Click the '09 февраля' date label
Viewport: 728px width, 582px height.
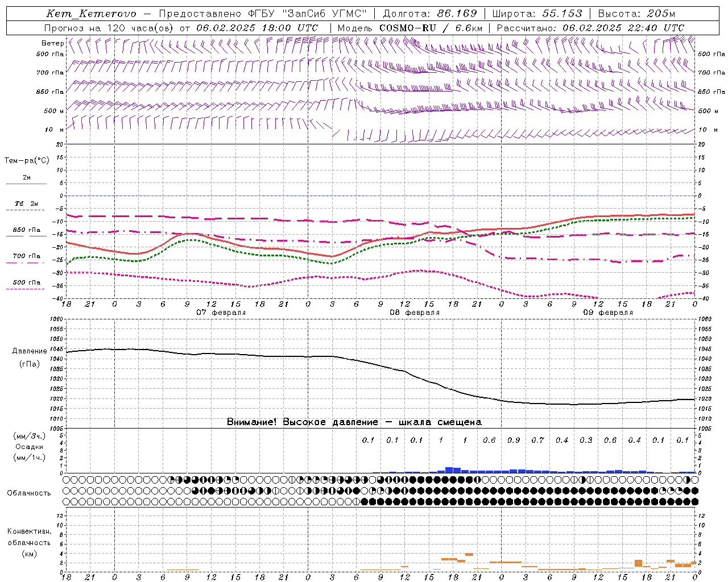(x=608, y=313)
